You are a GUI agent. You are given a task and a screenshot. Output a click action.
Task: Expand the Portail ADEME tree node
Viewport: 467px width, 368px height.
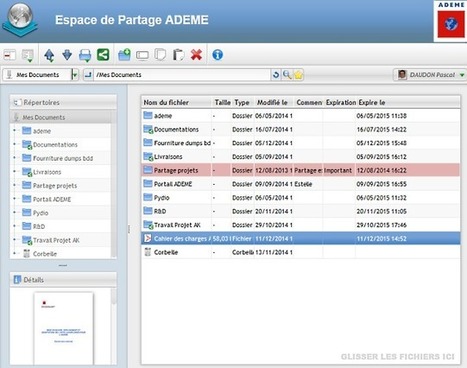14,199
